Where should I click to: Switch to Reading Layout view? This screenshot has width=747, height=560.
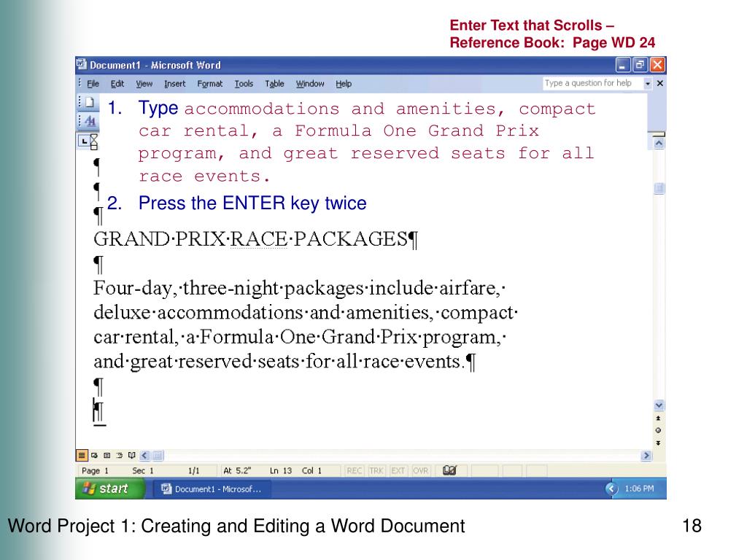click(132, 456)
